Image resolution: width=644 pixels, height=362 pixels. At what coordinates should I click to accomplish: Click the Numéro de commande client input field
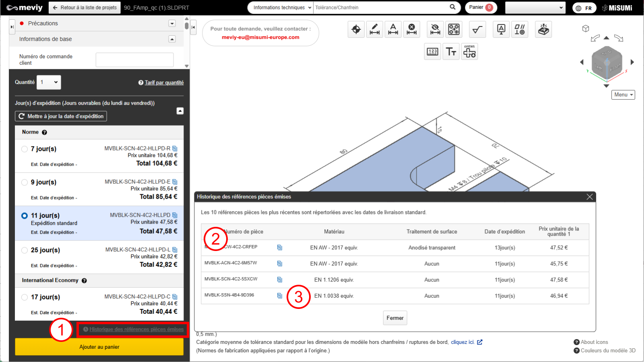[x=134, y=60]
